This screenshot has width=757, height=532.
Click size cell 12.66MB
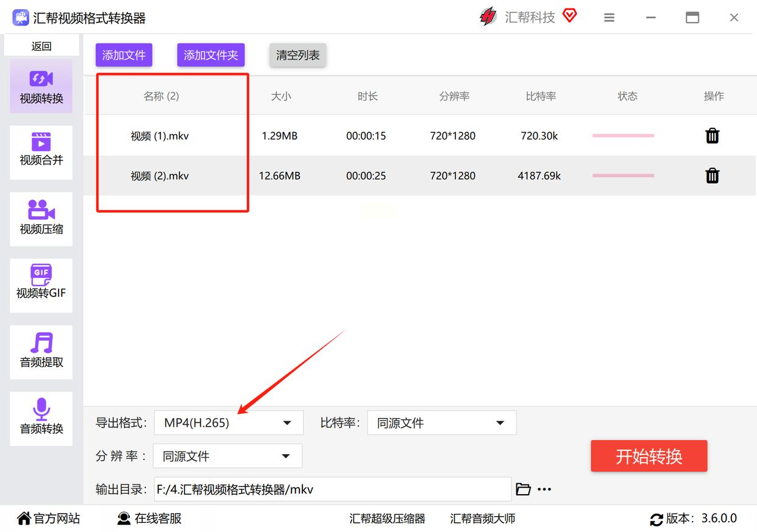[280, 176]
